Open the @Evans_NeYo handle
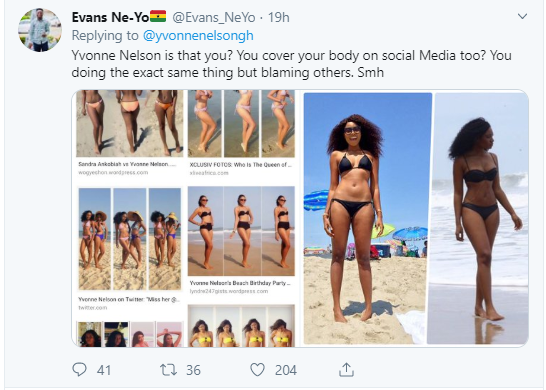The width and height of the screenshot is (546, 390). coord(214,17)
